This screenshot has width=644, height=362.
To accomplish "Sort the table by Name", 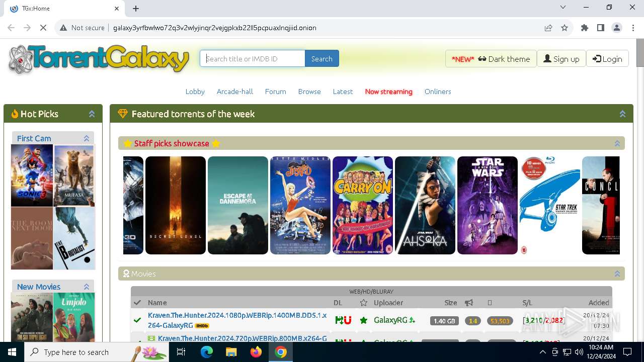I will [x=157, y=303].
